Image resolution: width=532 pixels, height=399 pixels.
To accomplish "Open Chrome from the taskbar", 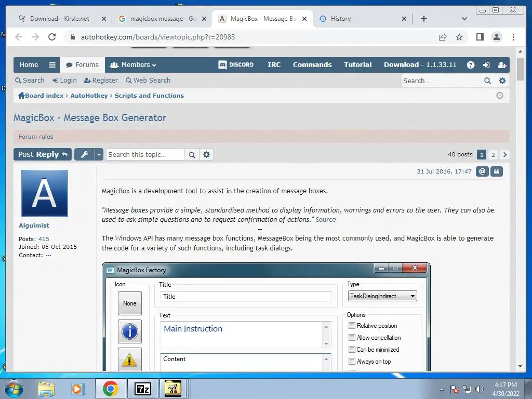I will point(111,389).
